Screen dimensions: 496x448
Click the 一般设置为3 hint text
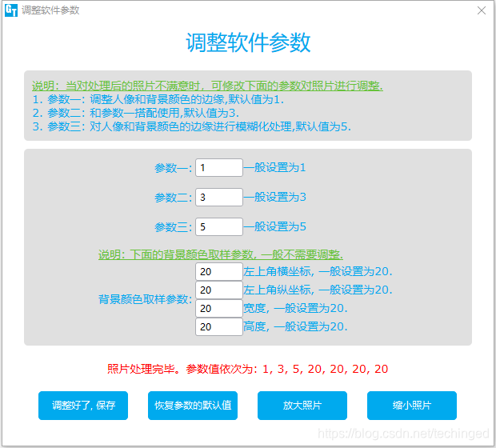274,197
